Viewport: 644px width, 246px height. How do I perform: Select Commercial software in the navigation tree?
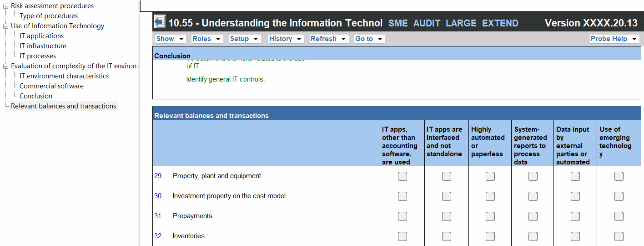click(51, 86)
